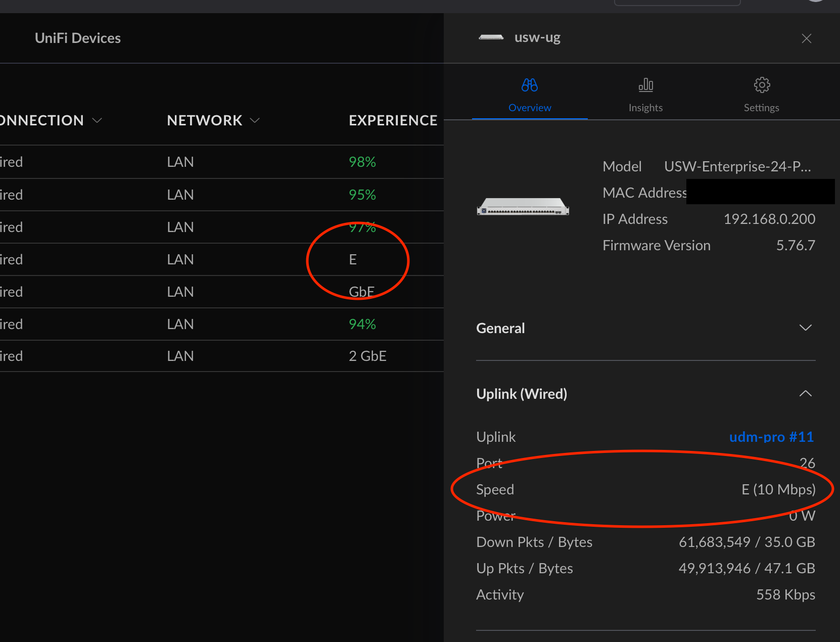Viewport: 840px width, 642px height.
Task: Open the Connection column sort dropdown
Action: 97,120
